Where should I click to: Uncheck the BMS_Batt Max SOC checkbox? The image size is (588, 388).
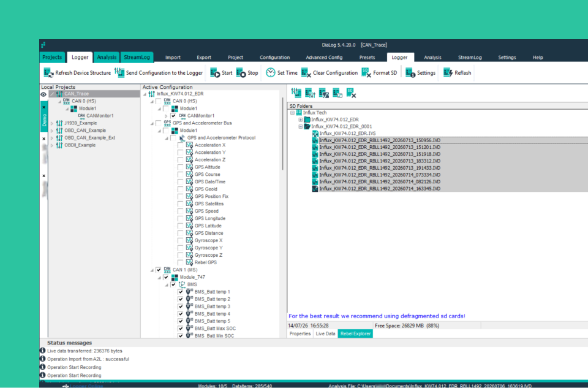[180, 329]
